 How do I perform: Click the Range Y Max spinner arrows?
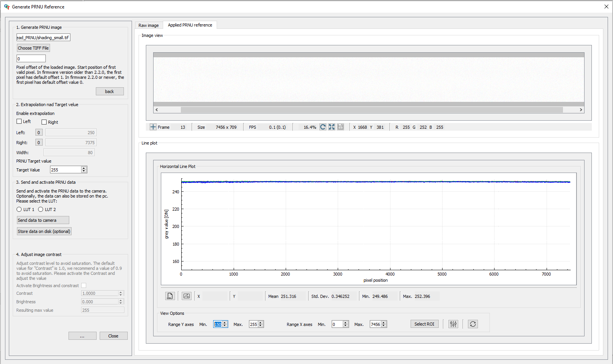(261, 324)
